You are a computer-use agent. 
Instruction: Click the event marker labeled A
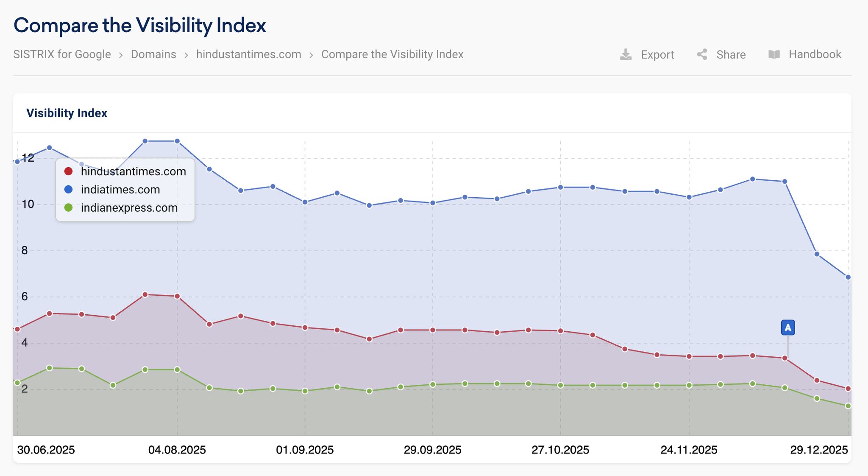pyautogui.click(x=788, y=327)
